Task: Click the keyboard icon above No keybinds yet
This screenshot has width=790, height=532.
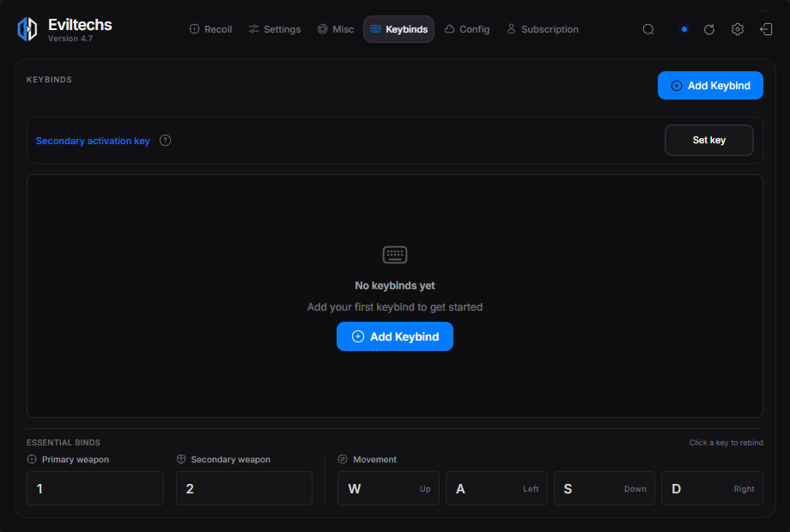Action: click(x=395, y=255)
